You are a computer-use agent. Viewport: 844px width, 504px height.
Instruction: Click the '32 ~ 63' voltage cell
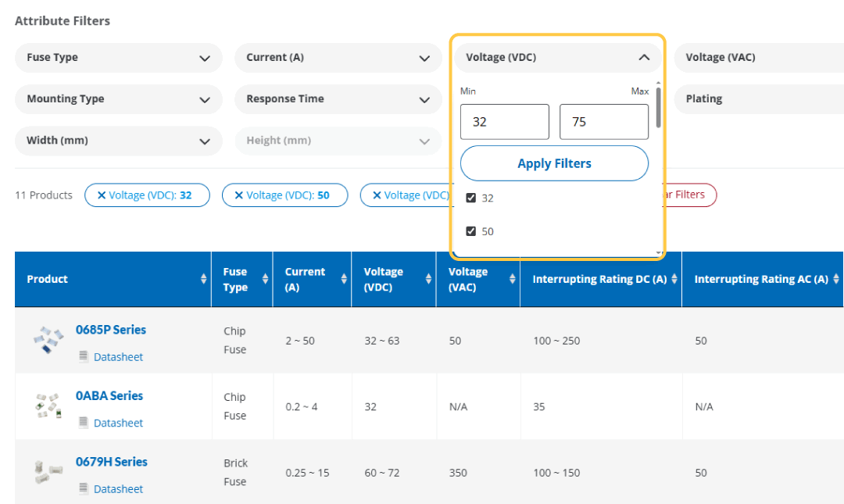click(x=382, y=341)
